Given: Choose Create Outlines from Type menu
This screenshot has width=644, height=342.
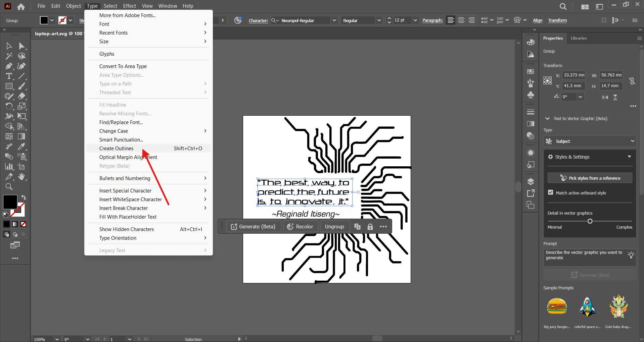Looking at the screenshot, I should click(x=148, y=148).
